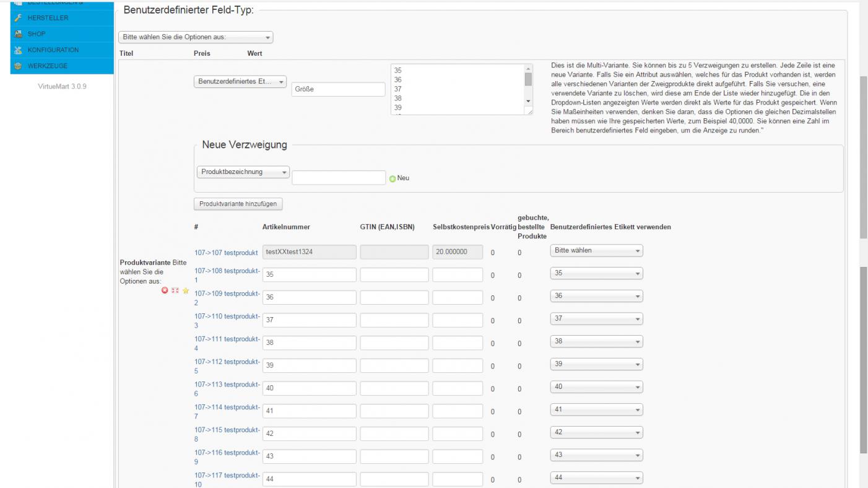Open the 'Bitte wählen' label dropdown
This screenshot has width=868, height=488.
point(596,251)
